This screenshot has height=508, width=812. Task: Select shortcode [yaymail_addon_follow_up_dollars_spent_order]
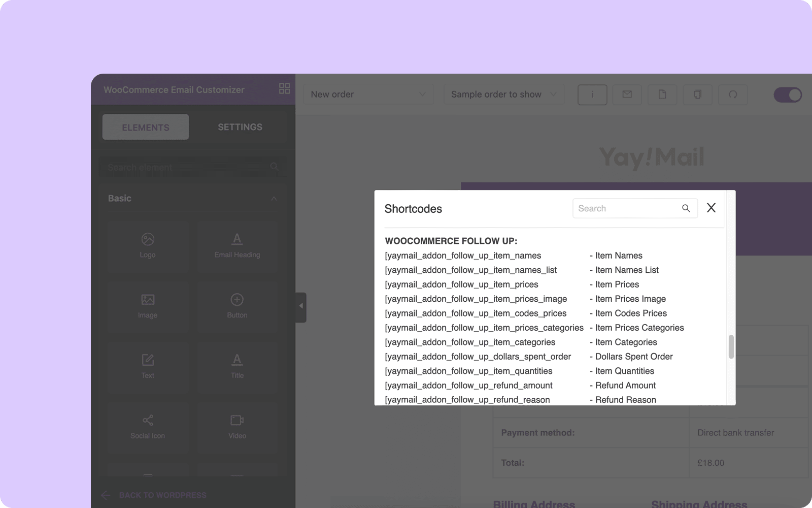click(x=478, y=357)
